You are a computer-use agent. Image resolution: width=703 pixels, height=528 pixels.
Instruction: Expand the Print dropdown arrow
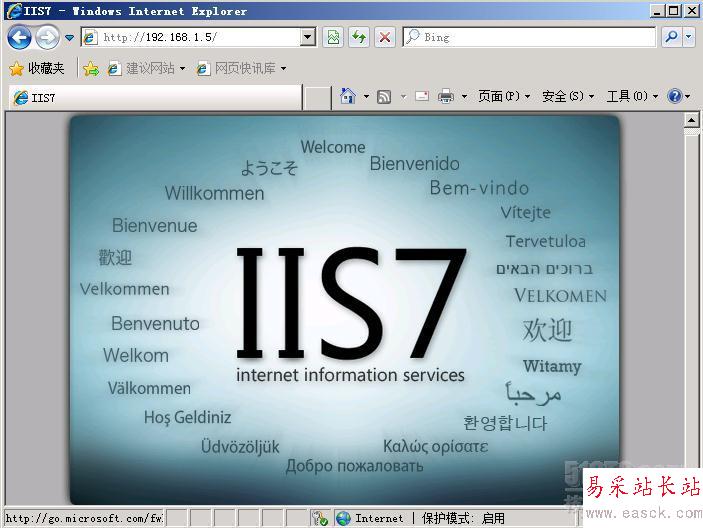(464, 96)
